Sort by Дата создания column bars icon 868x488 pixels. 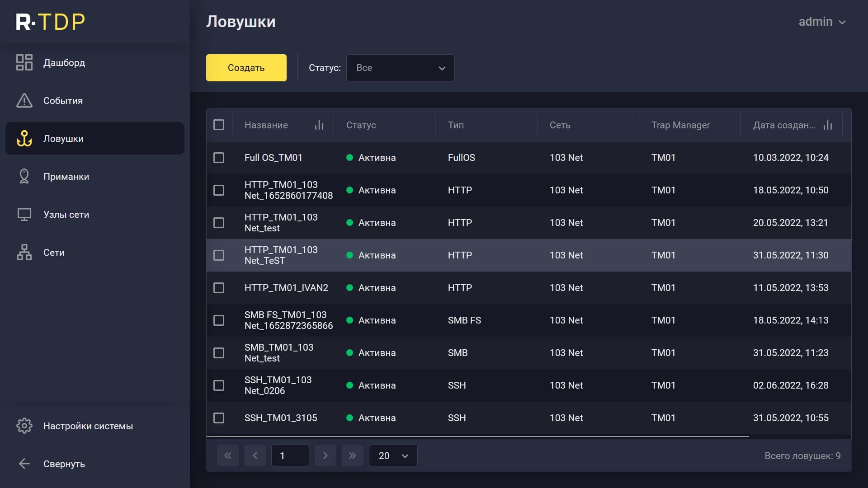[x=828, y=125]
